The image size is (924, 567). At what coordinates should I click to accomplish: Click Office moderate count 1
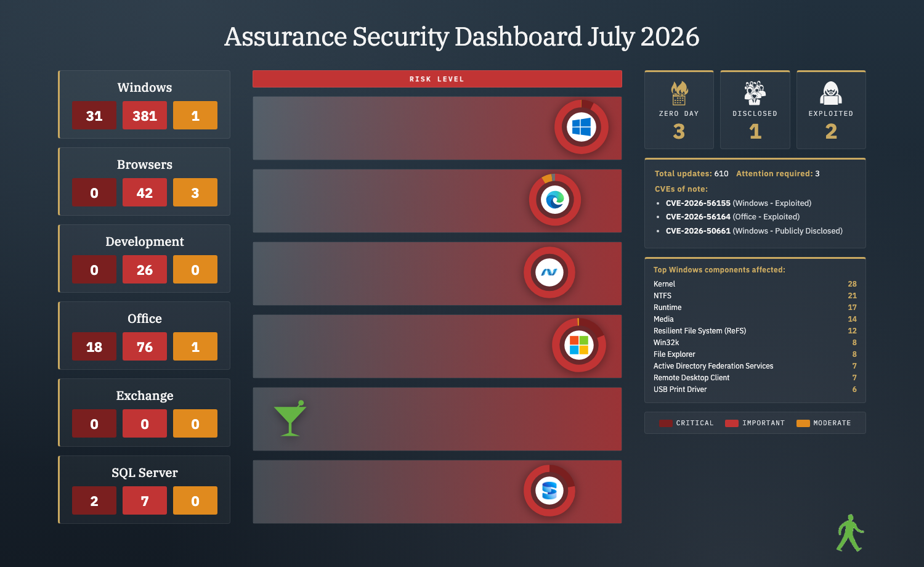(195, 346)
